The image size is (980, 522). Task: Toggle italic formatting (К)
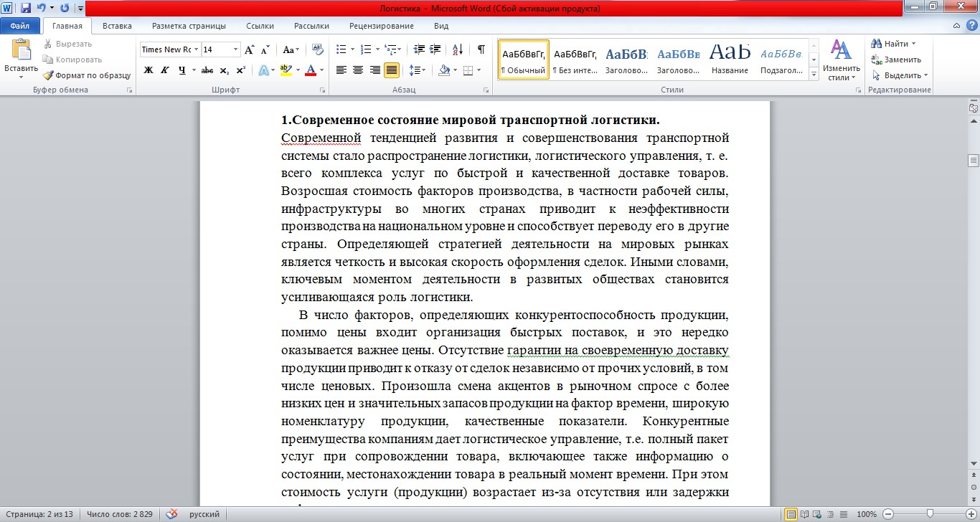[x=165, y=70]
